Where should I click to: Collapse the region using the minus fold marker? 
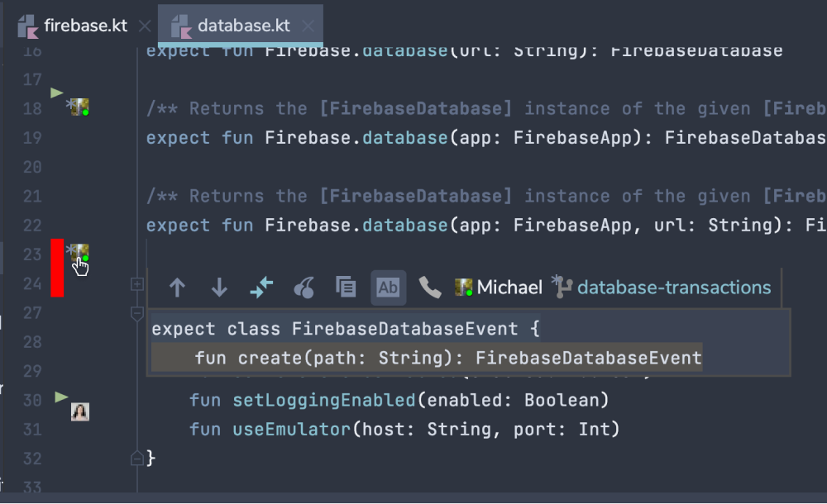tap(136, 313)
